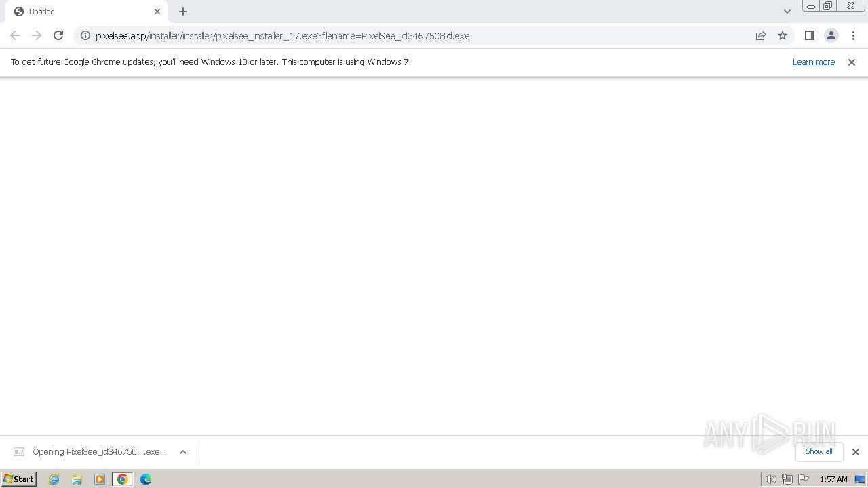The width and height of the screenshot is (868, 488).
Task: Open the Chrome profile avatar
Action: click(x=831, y=35)
